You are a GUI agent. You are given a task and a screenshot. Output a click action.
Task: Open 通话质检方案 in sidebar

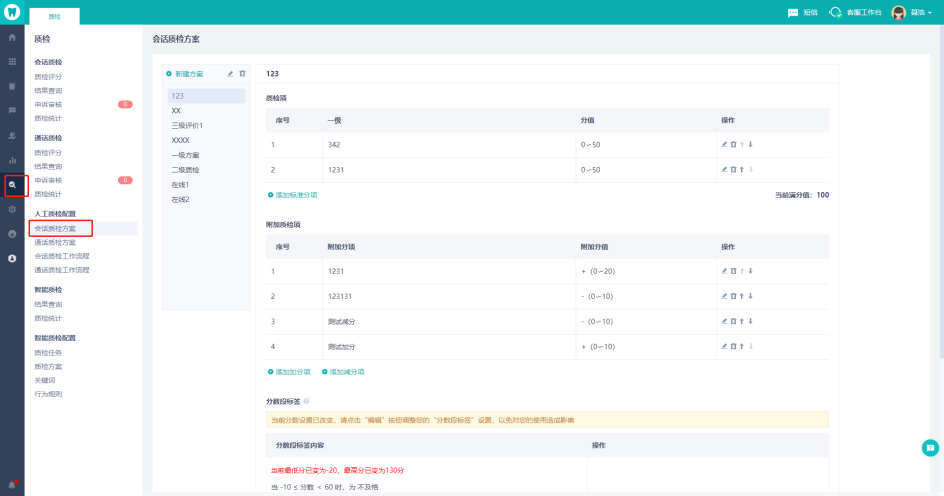55,243
